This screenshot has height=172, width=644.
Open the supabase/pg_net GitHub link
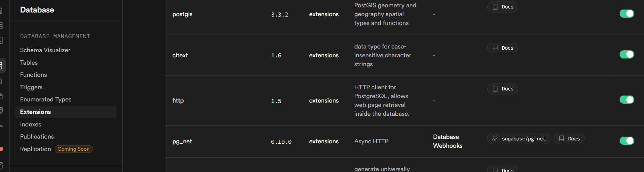519,139
